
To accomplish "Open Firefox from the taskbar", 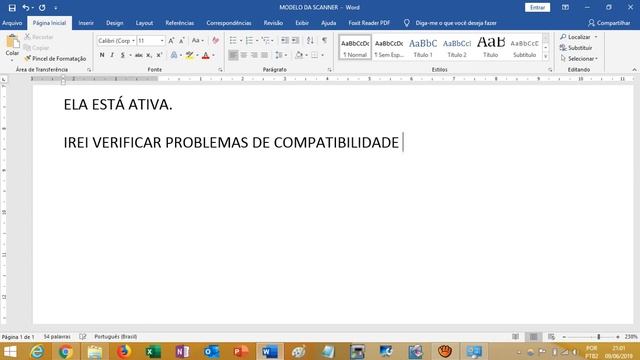I will click(124, 351).
